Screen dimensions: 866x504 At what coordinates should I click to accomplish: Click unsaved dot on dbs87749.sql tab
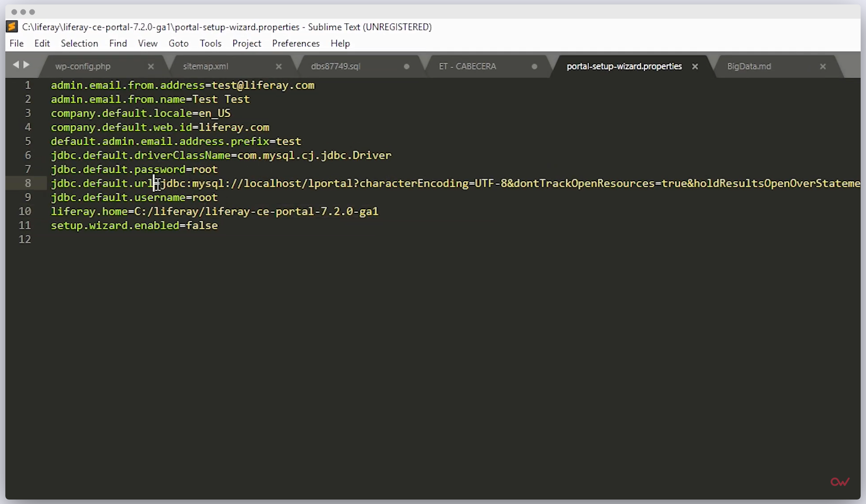click(x=406, y=66)
